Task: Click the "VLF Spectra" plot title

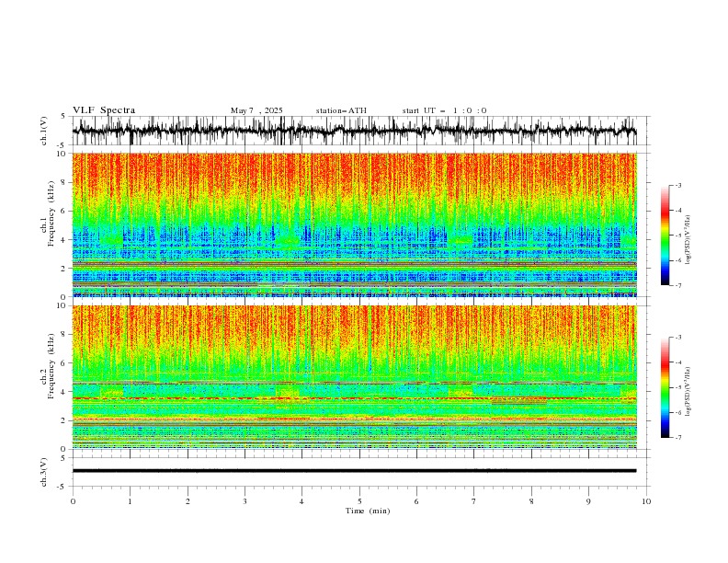Action: coord(104,110)
